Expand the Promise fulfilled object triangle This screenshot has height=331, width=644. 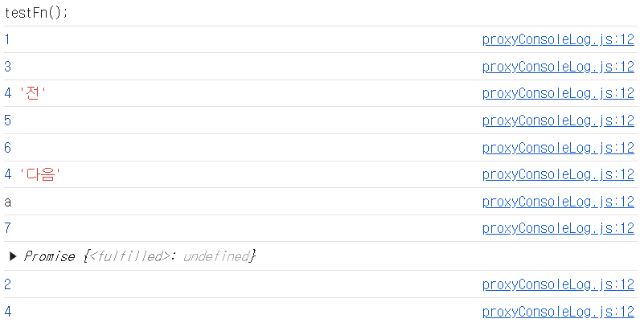point(13,257)
